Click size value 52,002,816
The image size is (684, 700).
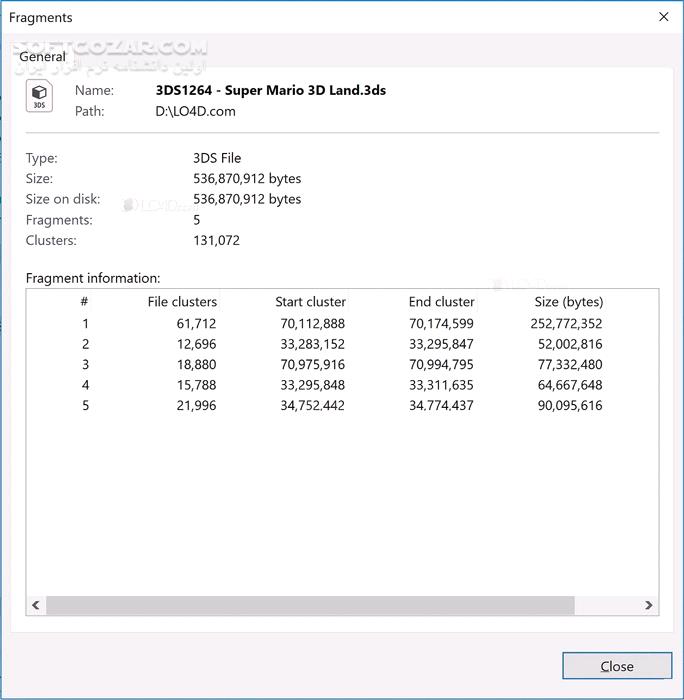pos(570,344)
